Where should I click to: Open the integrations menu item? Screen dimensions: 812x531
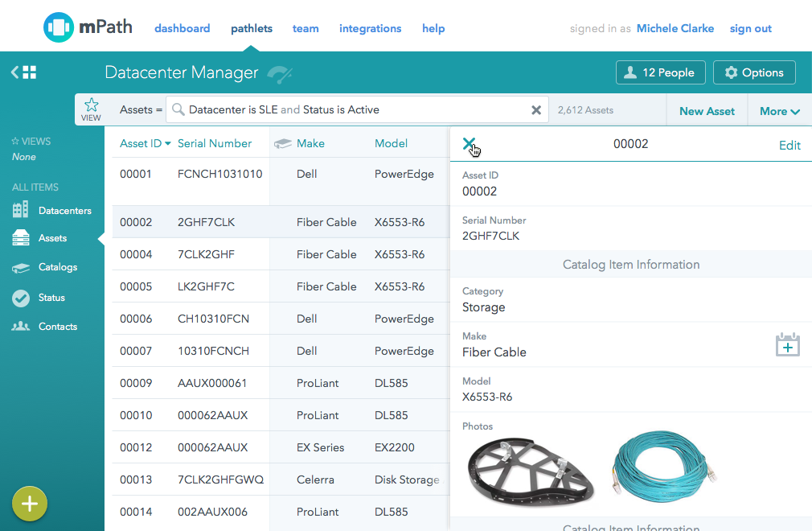pyautogui.click(x=370, y=28)
